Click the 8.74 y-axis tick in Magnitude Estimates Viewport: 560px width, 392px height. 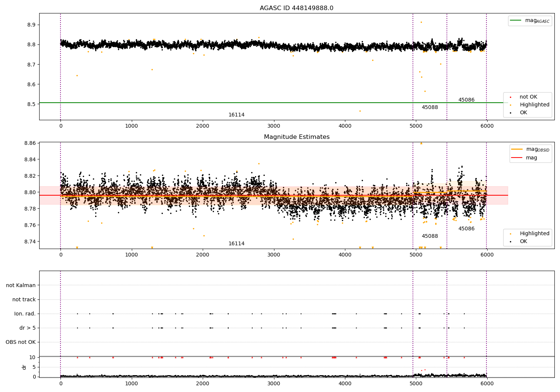tap(30, 242)
